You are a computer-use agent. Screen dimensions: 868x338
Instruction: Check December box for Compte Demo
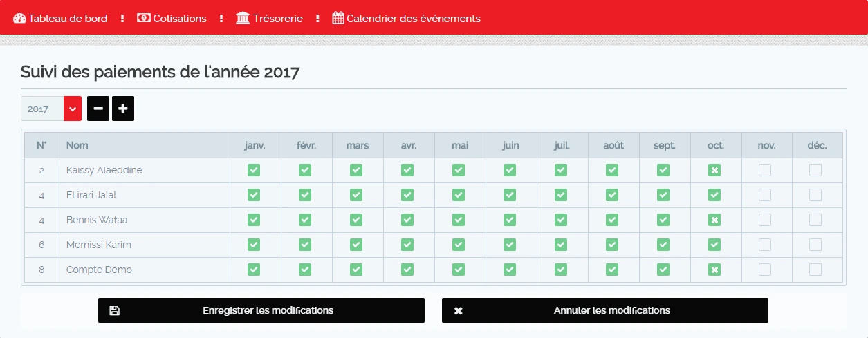[x=816, y=270]
